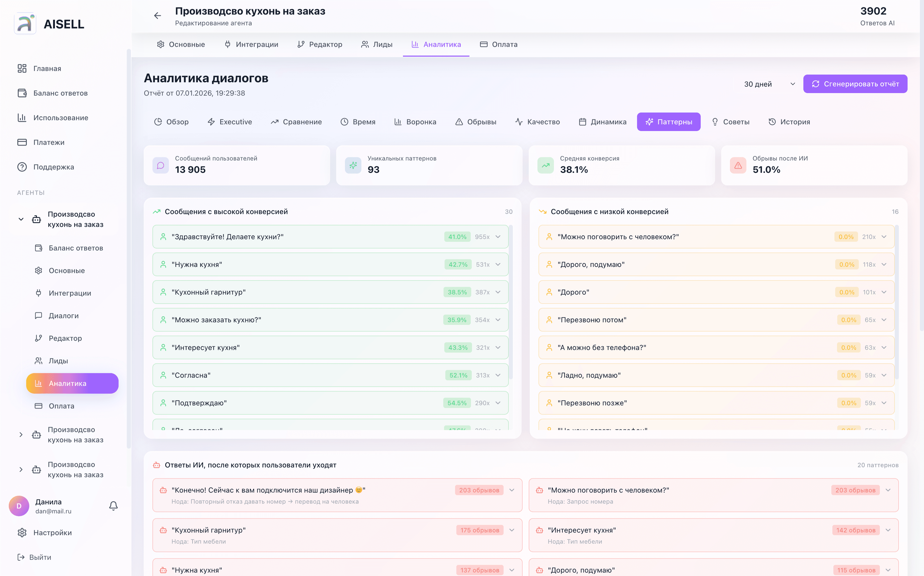Open Главная in the sidebar

[x=47, y=68]
